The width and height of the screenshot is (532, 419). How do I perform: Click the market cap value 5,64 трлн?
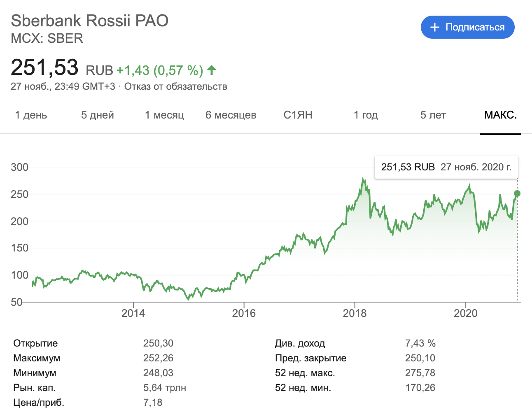point(165,388)
